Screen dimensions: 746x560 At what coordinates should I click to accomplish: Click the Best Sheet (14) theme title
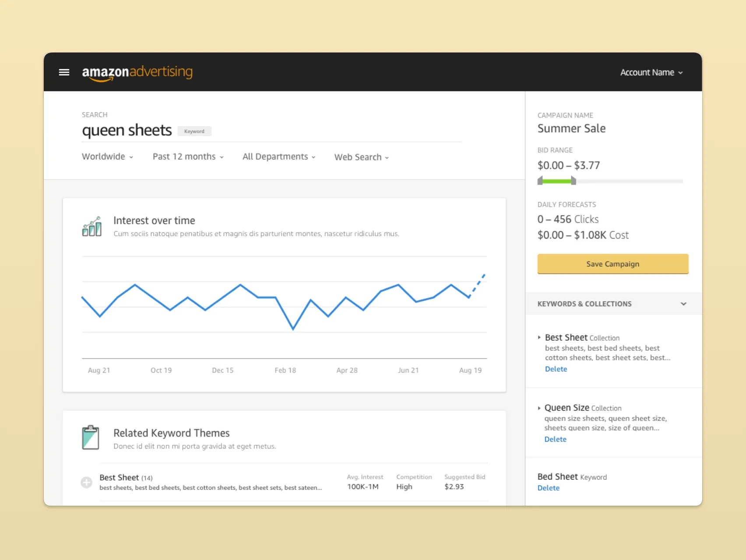coord(126,478)
